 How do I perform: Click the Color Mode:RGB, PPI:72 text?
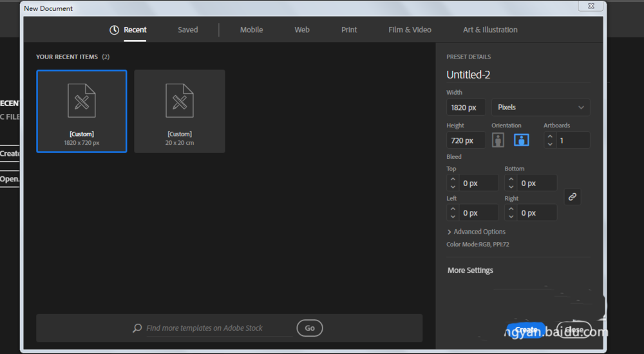(478, 245)
